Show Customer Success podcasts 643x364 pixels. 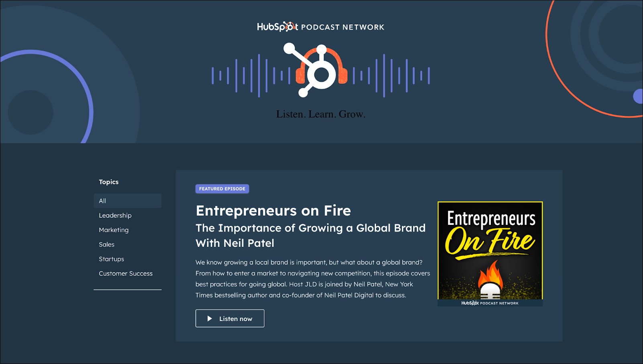pyautogui.click(x=126, y=273)
